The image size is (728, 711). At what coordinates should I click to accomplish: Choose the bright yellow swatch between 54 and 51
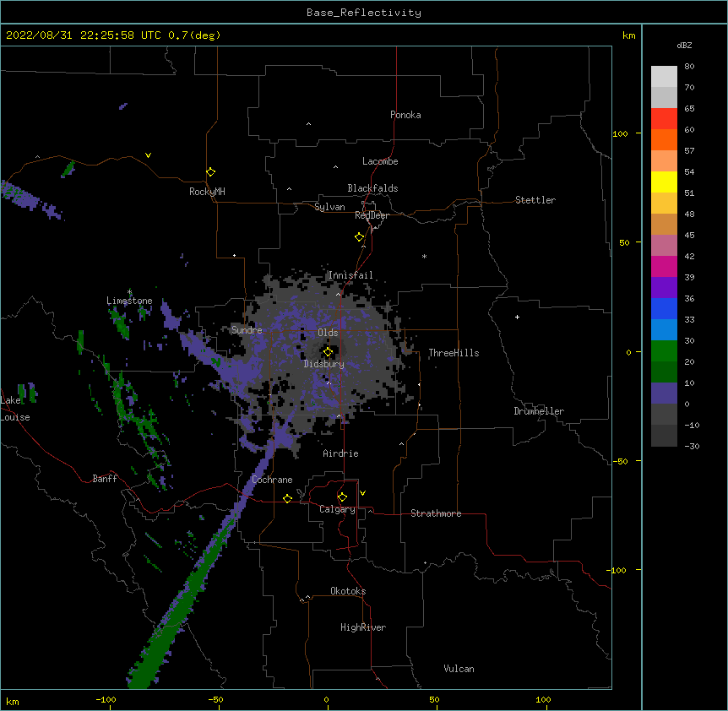coord(664,182)
